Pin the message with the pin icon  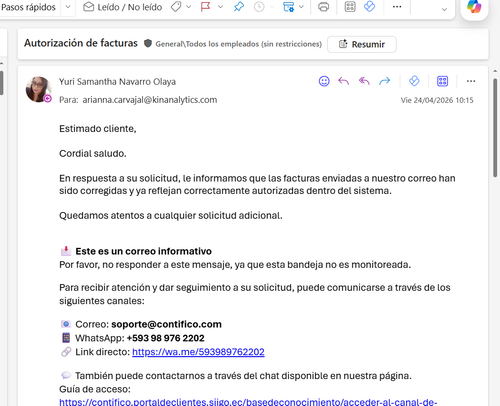239,7
